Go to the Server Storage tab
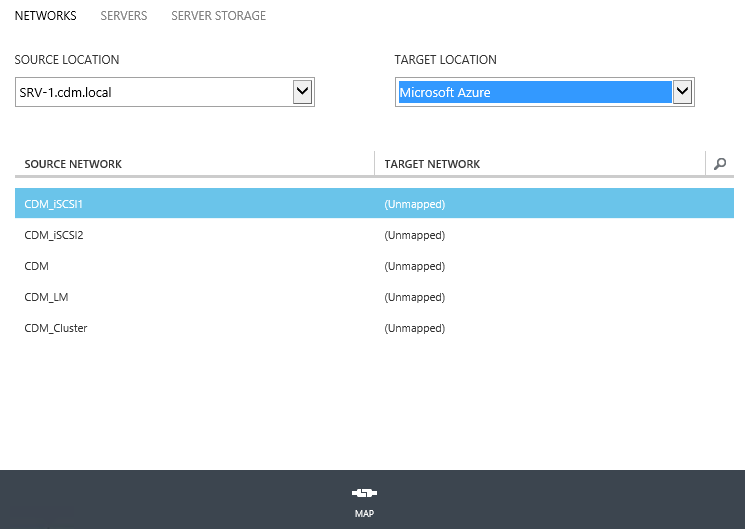745x529 pixels. pos(218,16)
